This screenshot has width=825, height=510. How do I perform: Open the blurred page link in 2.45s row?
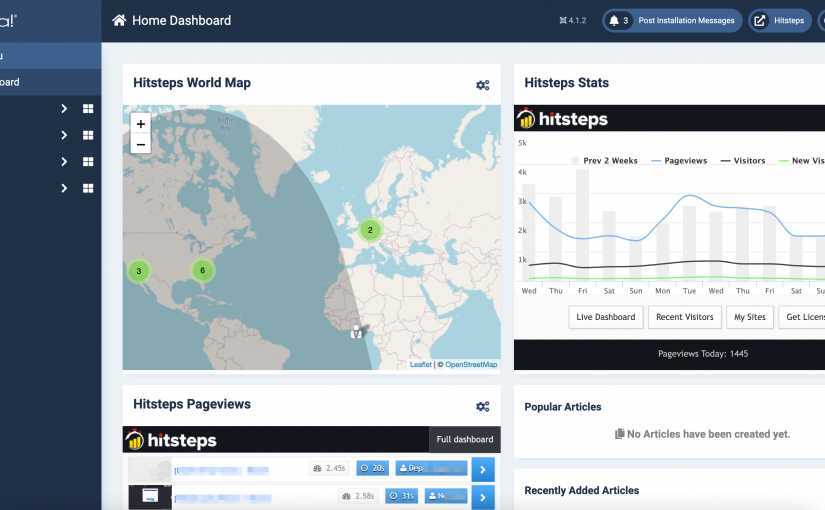[222, 471]
